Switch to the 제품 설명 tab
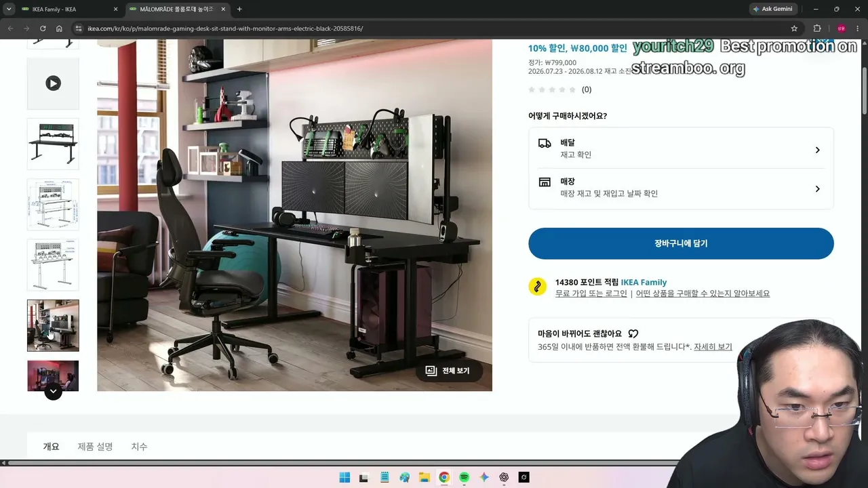Image resolution: width=868 pixels, height=488 pixels. pyautogui.click(x=95, y=447)
